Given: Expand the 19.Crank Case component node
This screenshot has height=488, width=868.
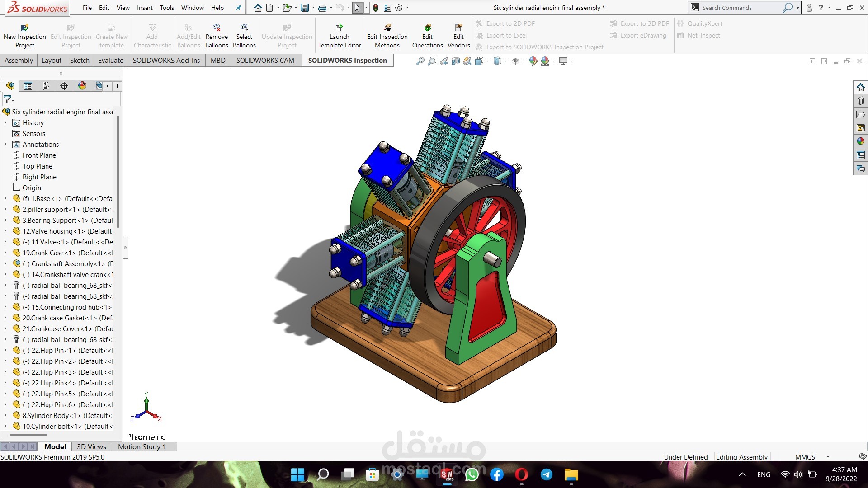Looking at the screenshot, I should 5,253.
